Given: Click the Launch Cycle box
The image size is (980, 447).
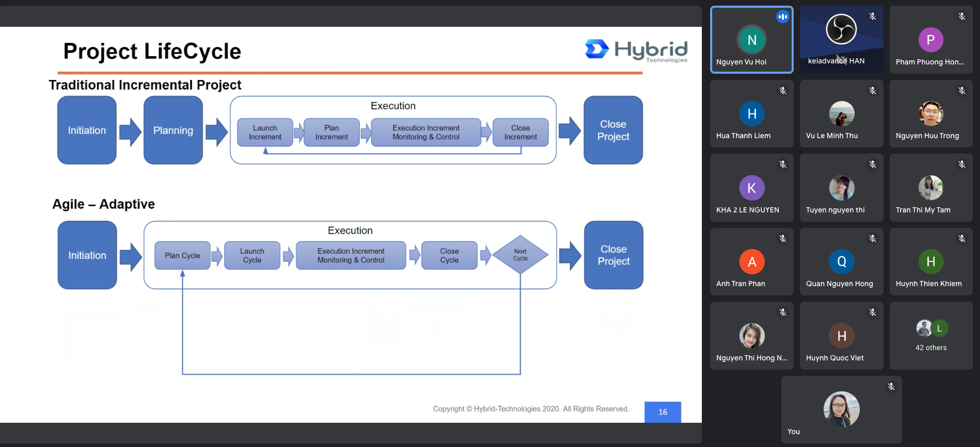Looking at the screenshot, I should 252,255.
